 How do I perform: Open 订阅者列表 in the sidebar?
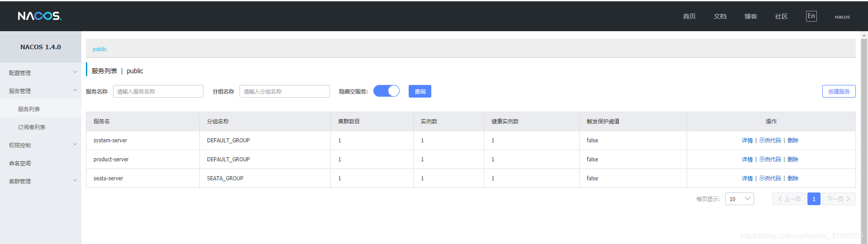click(x=41, y=127)
